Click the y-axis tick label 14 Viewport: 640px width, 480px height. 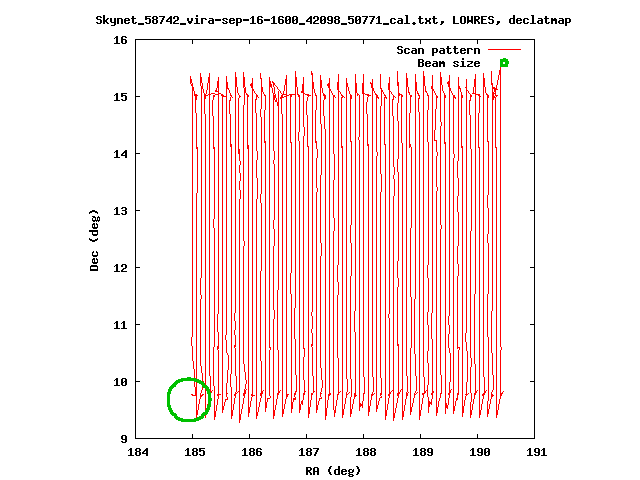coord(120,154)
